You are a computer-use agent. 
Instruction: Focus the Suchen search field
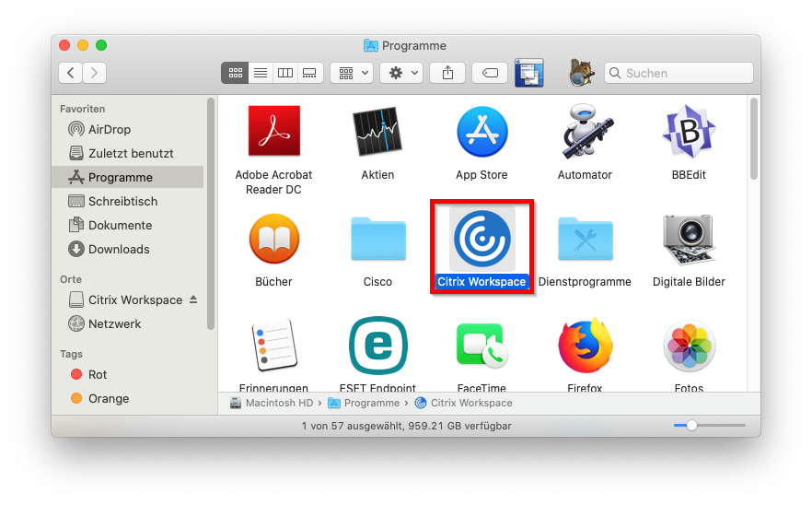[x=679, y=73]
